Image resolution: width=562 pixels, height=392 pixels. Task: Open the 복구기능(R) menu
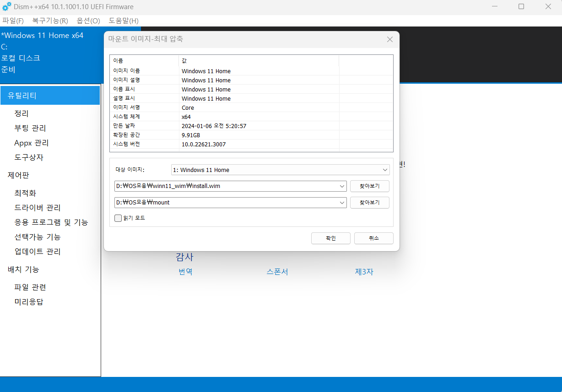coord(50,21)
